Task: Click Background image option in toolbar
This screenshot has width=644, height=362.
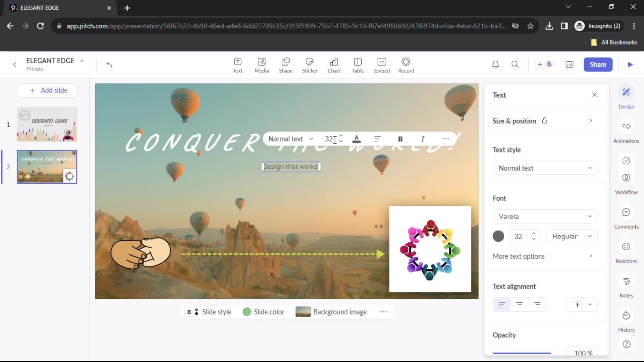Action: (x=332, y=312)
